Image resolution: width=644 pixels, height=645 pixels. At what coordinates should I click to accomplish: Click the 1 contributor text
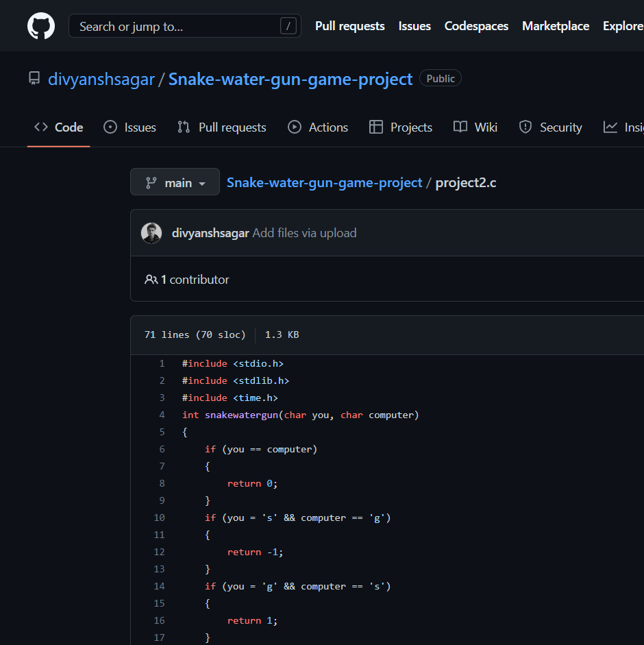tap(195, 280)
